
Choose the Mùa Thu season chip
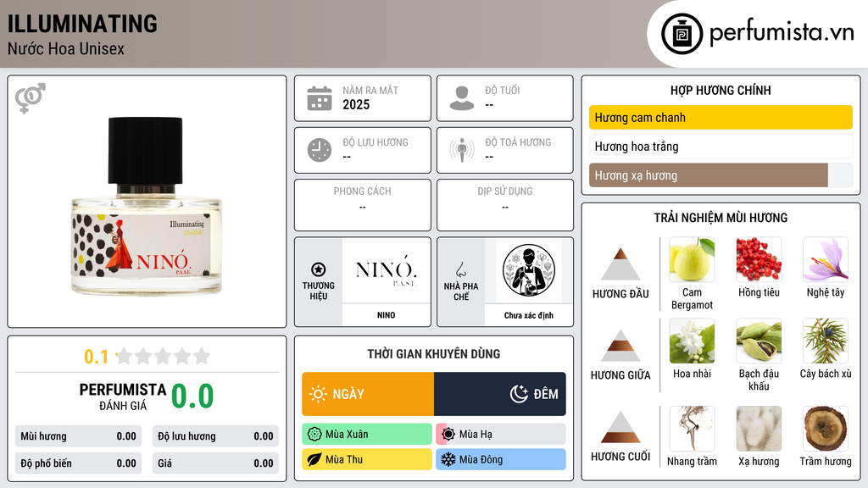(x=367, y=460)
